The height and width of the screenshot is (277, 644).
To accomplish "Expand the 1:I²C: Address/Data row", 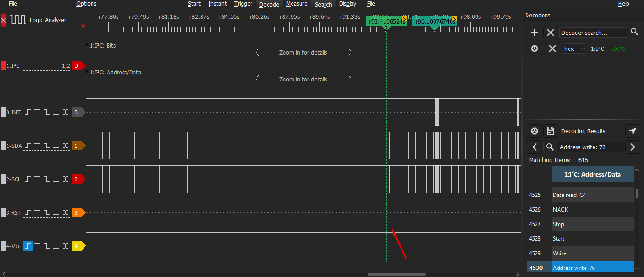I will [x=87, y=73].
